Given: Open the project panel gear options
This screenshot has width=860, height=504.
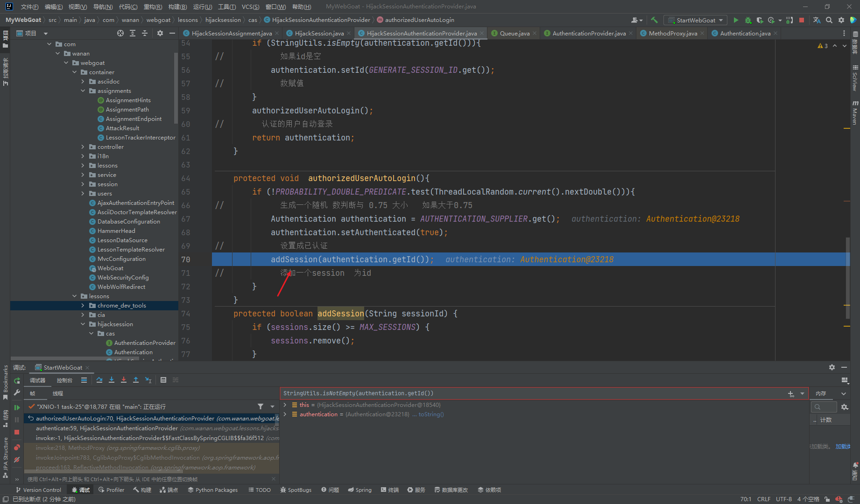Looking at the screenshot, I should pos(160,33).
